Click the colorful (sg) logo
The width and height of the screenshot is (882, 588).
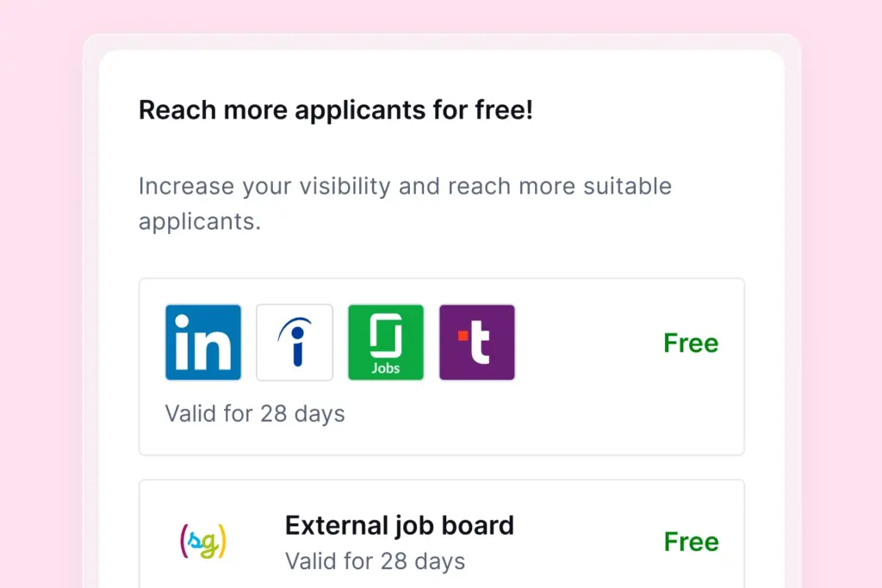pos(203,541)
